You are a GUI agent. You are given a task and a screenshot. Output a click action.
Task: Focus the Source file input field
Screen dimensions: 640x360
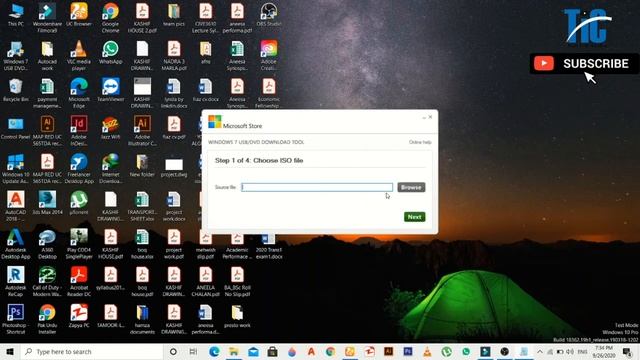(317, 187)
